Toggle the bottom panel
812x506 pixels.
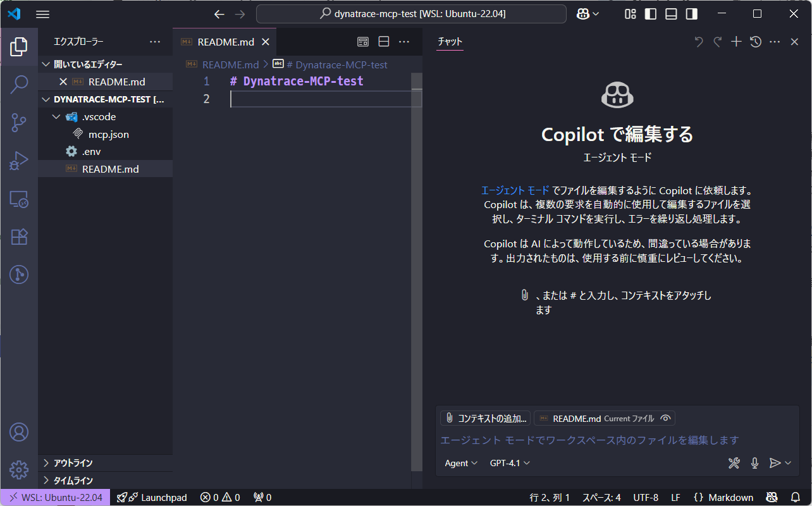(x=672, y=14)
